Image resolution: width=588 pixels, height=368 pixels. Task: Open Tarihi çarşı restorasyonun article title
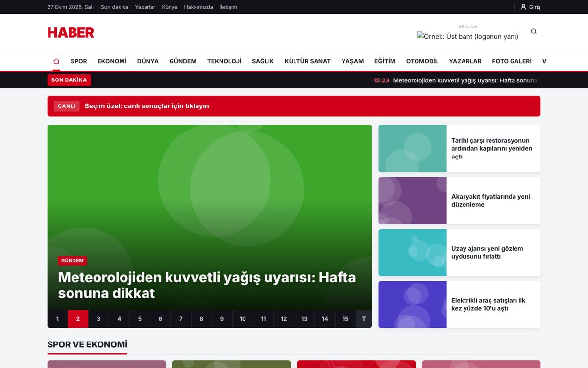click(x=491, y=149)
